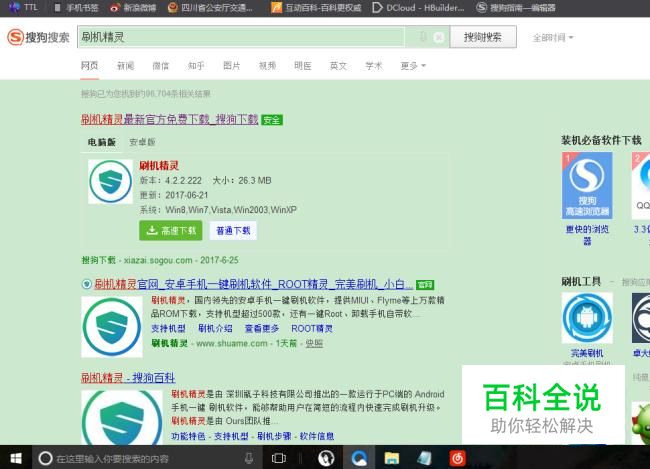
Task: Click the 搜狗高速浏览器 icon in sidebar
Action: [x=587, y=185]
